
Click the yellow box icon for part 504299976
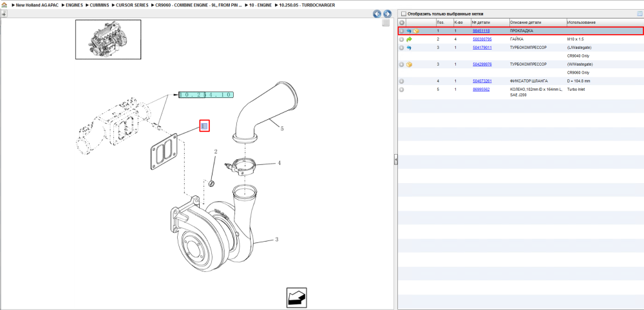[x=409, y=64]
